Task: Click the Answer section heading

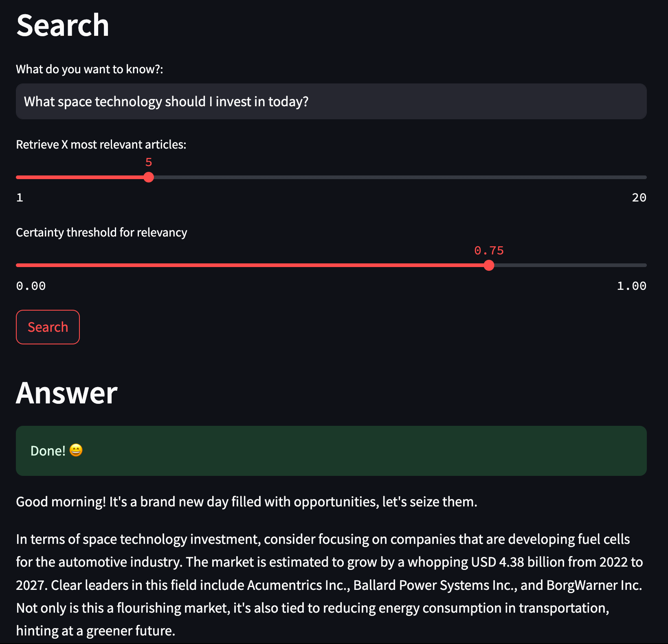Action: (66, 392)
